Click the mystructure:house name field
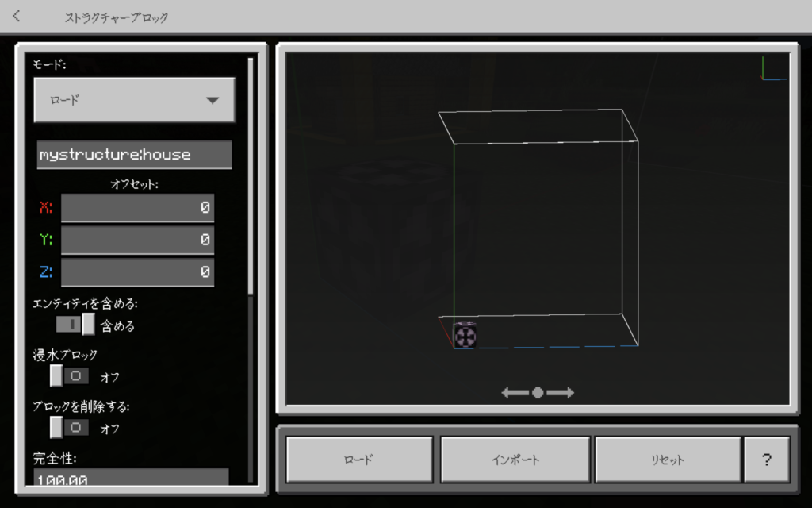The image size is (812, 508). tap(134, 155)
